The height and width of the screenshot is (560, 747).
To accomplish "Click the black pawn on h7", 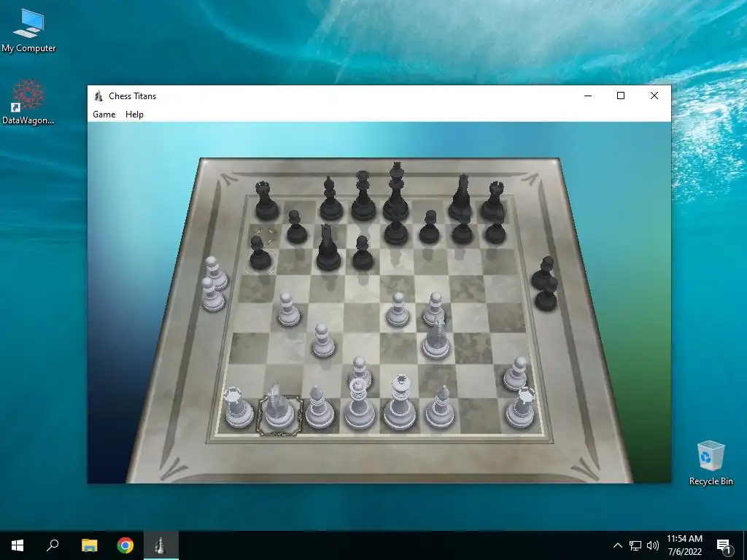I will point(495,230).
